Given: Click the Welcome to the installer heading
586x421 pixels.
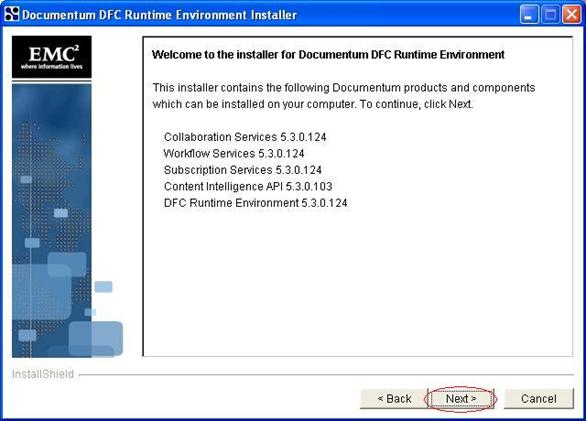Looking at the screenshot, I should pyautogui.click(x=328, y=55).
